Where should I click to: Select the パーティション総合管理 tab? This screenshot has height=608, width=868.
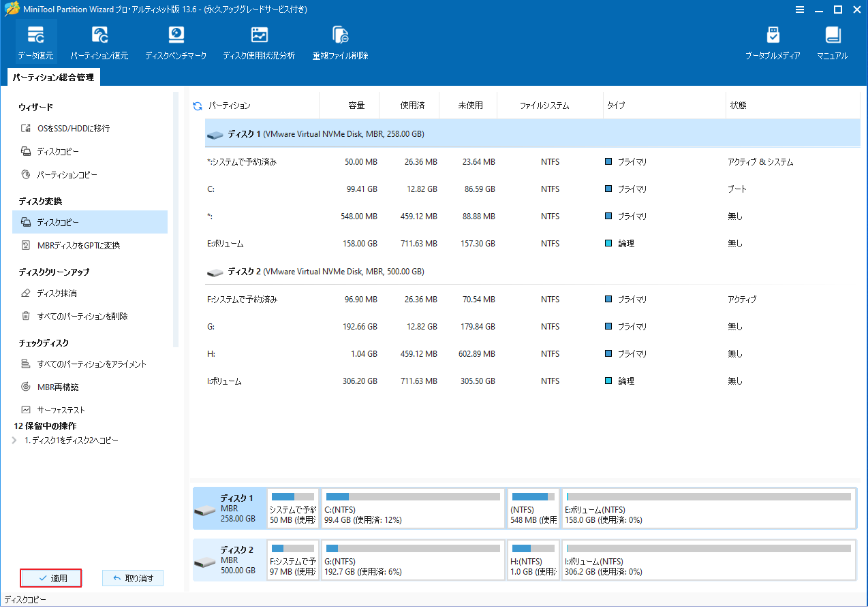coord(53,78)
